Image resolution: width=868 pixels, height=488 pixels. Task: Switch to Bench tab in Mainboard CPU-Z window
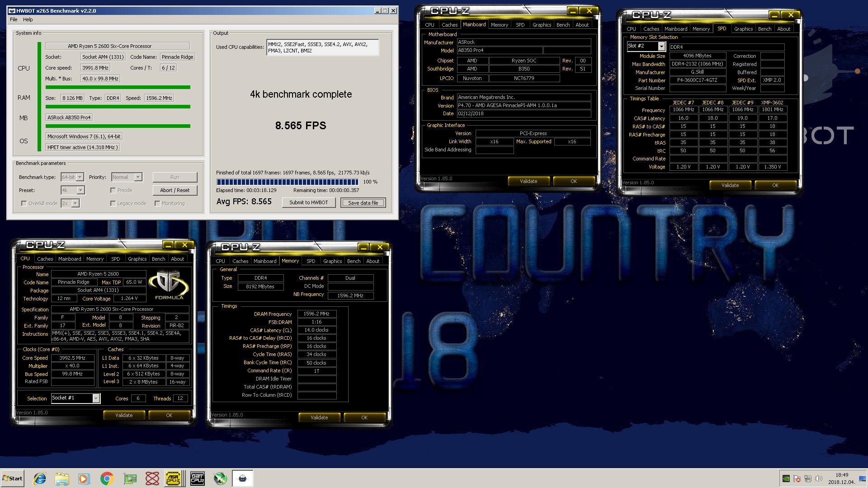563,25
